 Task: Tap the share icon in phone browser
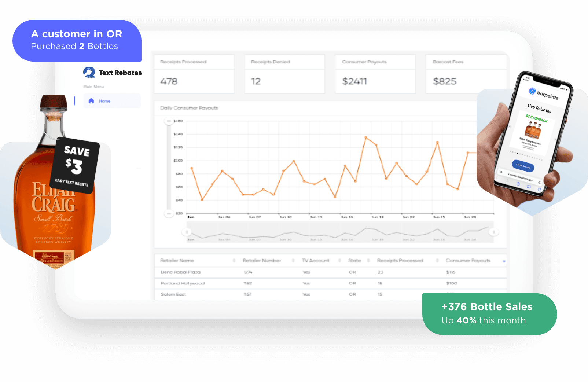(x=518, y=183)
